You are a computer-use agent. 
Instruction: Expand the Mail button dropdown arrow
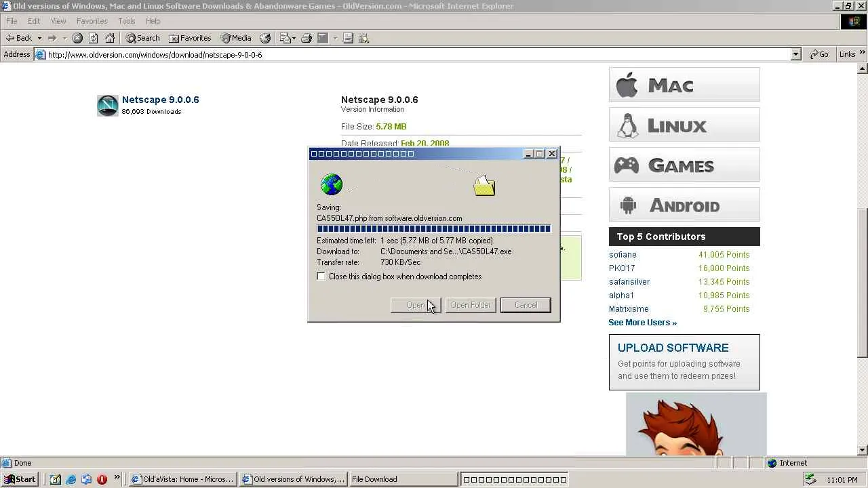point(294,38)
